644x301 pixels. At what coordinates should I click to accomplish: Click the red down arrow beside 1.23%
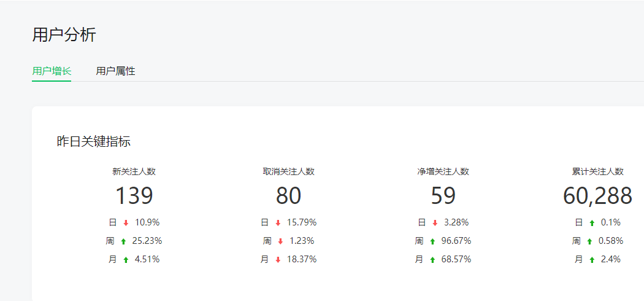(x=280, y=241)
